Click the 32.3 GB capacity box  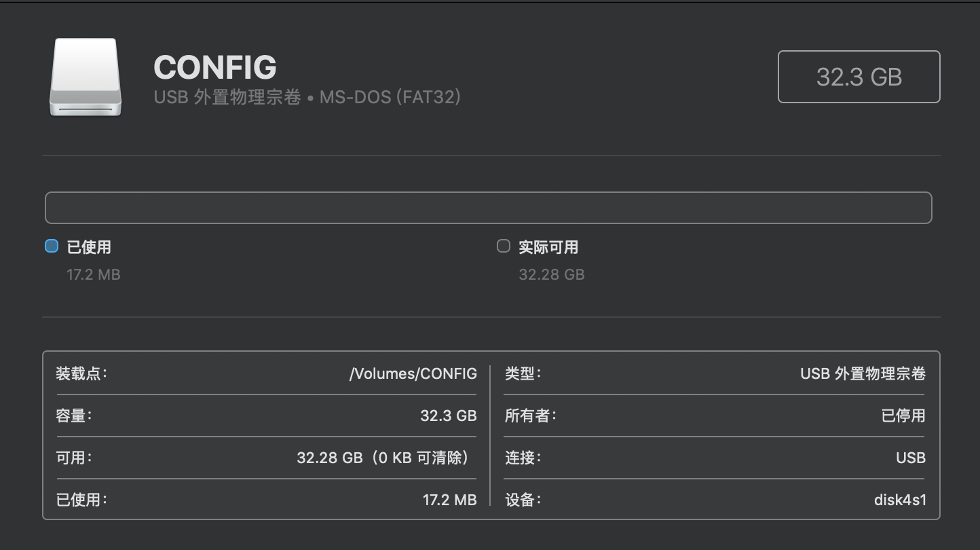coord(859,77)
